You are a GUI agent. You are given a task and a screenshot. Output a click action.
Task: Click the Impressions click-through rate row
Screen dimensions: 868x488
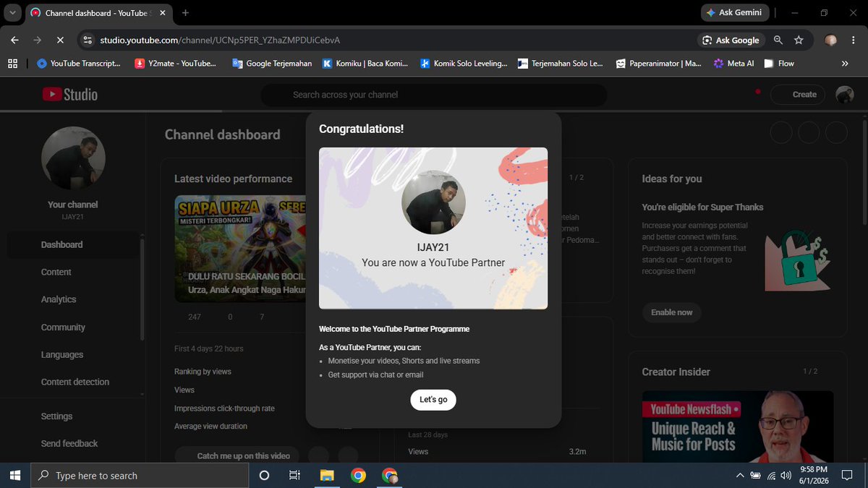[x=224, y=408]
